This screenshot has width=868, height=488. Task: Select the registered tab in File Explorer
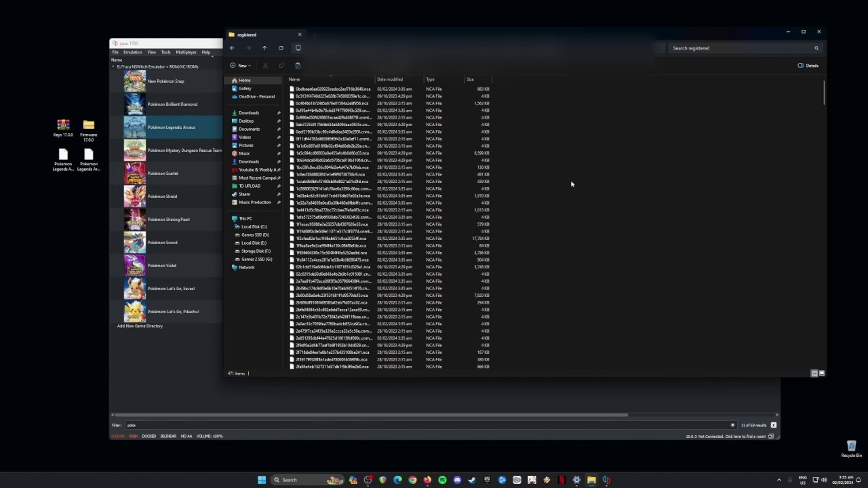point(264,35)
